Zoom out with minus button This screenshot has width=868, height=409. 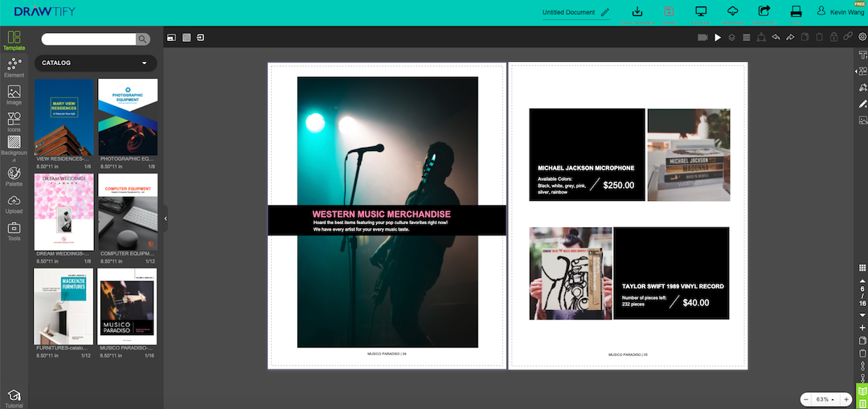tap(806, 399)
